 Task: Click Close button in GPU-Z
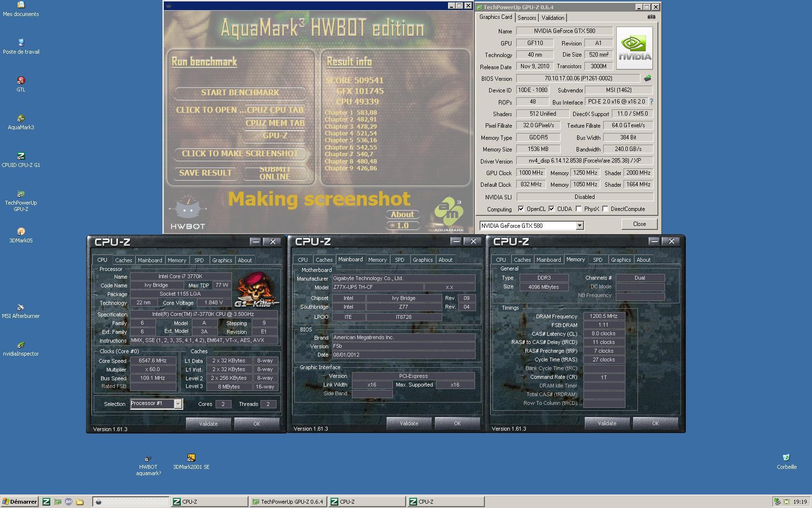pos(639,224)
